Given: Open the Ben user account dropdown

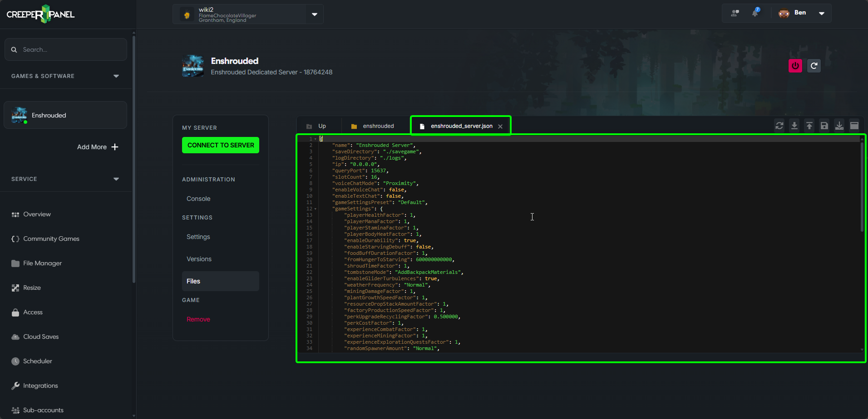Looking at the screenshot, I should pos(822,13).
